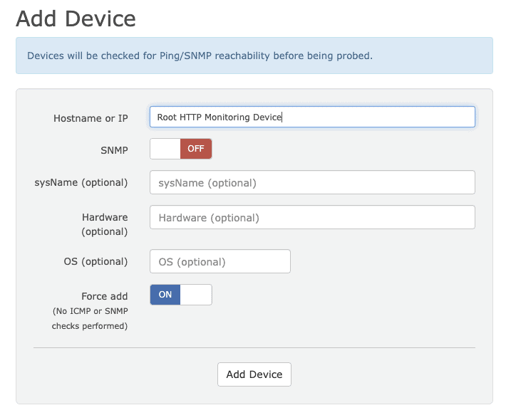Click the "Hostname or IP" label
This screenshot has width=511, height=420.
click(x=91, y=118)
